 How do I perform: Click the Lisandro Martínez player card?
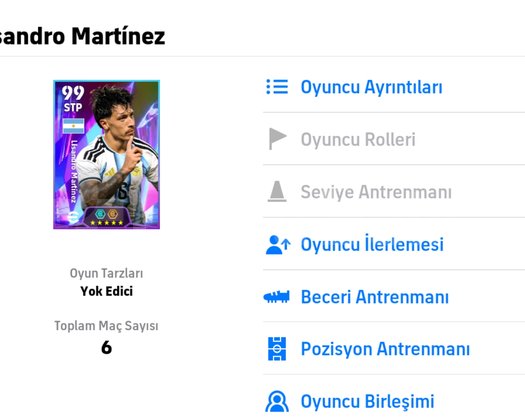click(x=106, y=154)
